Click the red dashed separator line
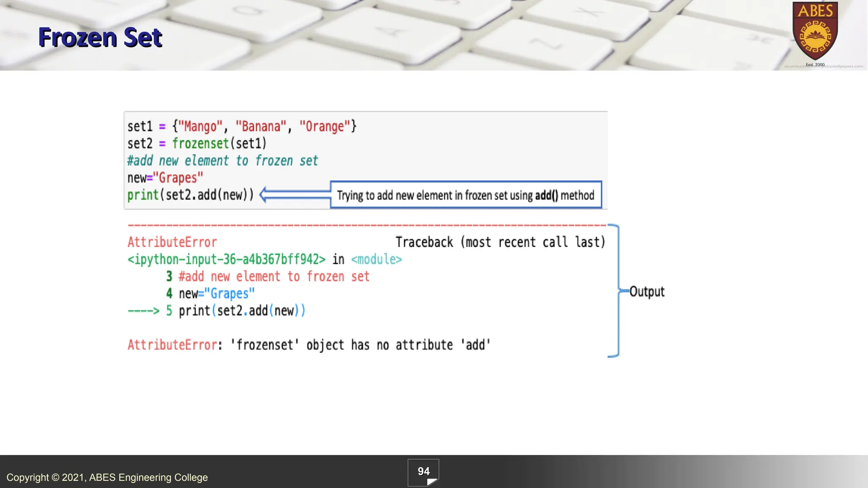Image resolution: width=868 pixels, height=488 pixels. [367, 225]
